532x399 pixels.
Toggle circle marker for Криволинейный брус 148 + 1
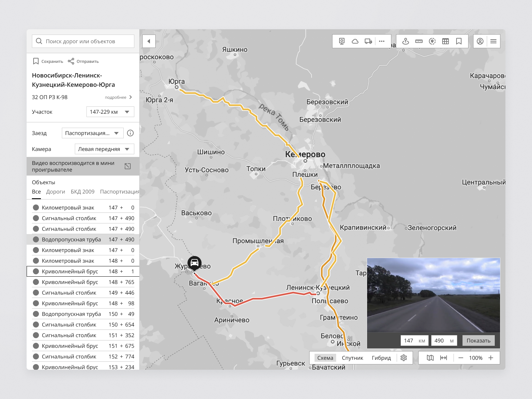[36, 271]
